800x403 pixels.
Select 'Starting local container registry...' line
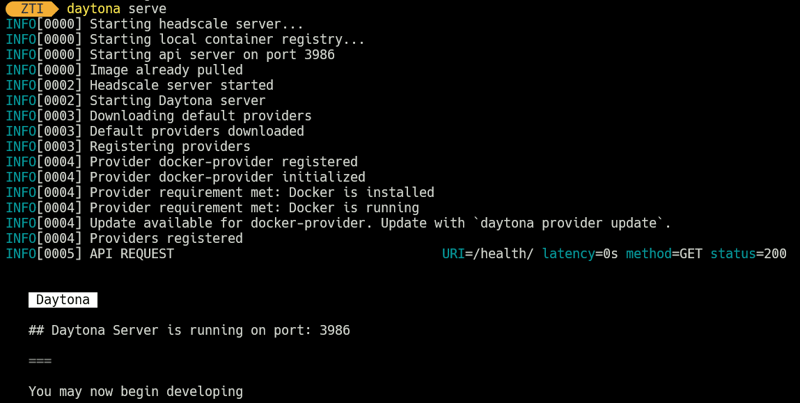click(x=185, y=39)
